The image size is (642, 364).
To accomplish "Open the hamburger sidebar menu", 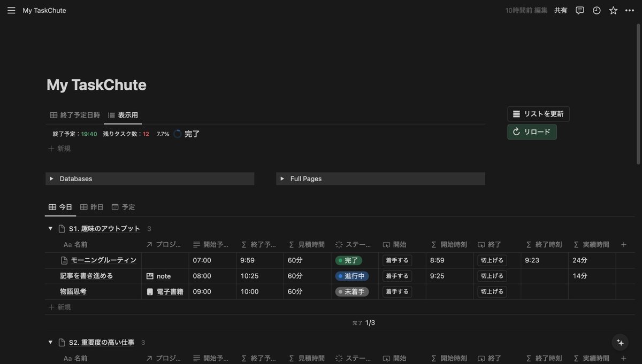I will coord(11,10).
